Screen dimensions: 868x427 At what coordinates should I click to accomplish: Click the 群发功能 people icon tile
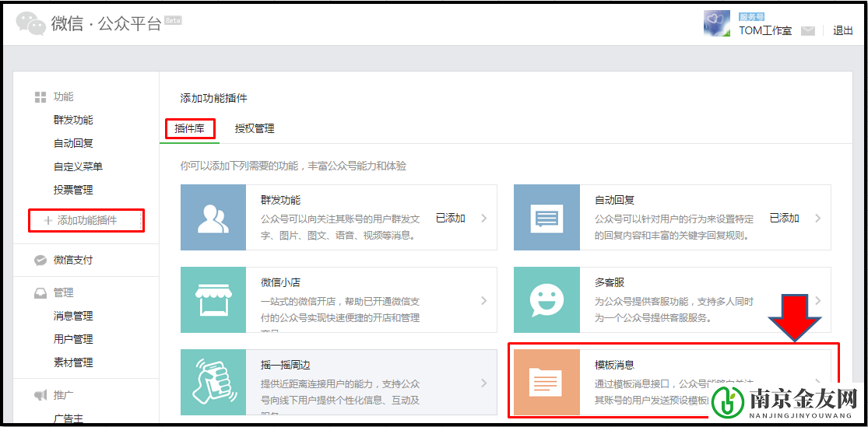click(x=213, y=217)
